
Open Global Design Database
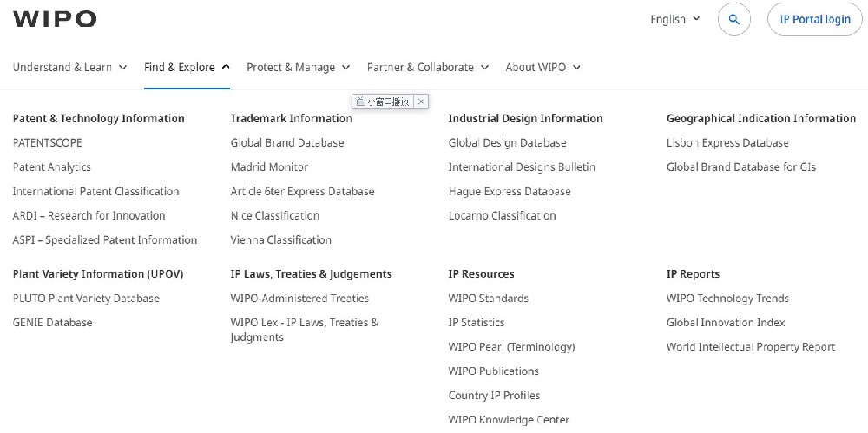(x=507, y=143)
